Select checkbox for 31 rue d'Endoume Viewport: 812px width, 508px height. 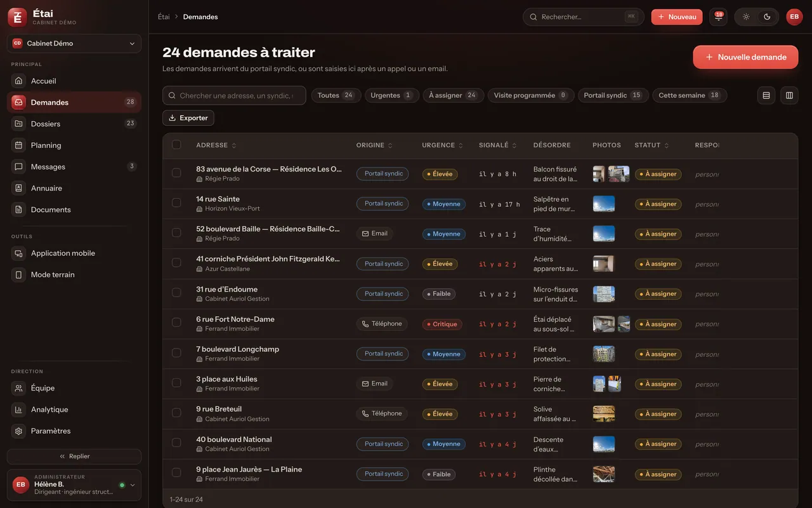[176, 293]
